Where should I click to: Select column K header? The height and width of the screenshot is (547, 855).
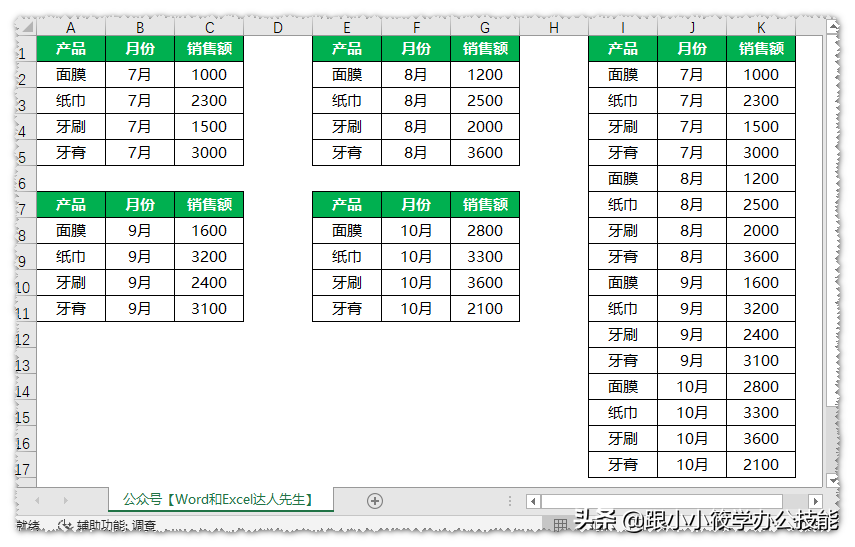tap(761, 28)
